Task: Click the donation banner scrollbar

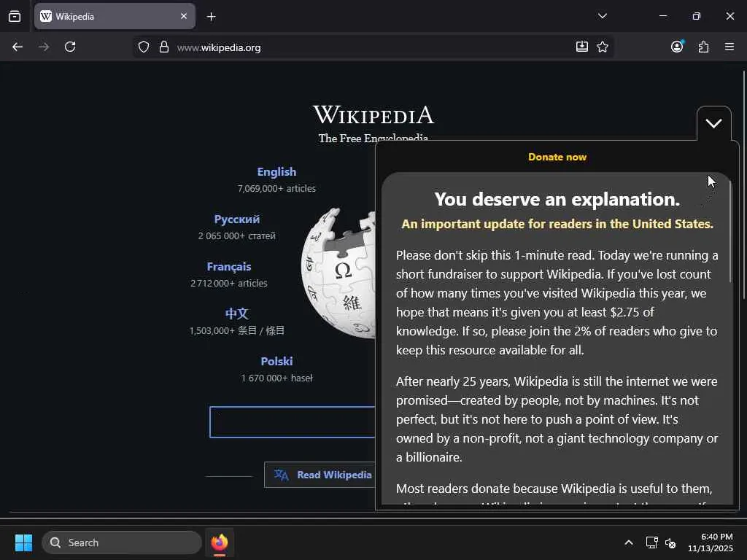Action: 729,230
